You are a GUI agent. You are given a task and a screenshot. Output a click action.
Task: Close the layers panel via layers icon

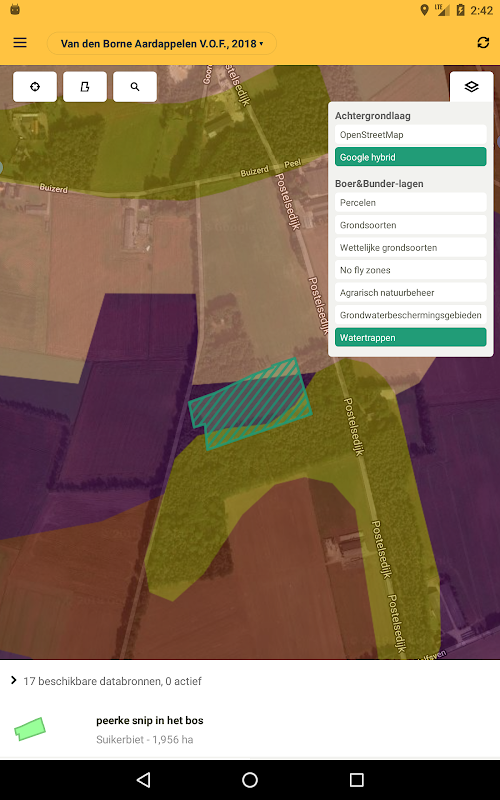point(471,87)
